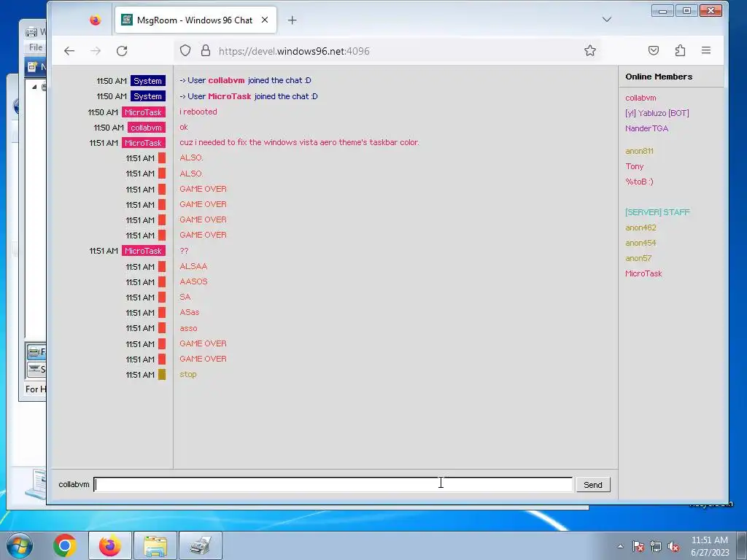Click the muted volume tray icon

tap(673, 546)
